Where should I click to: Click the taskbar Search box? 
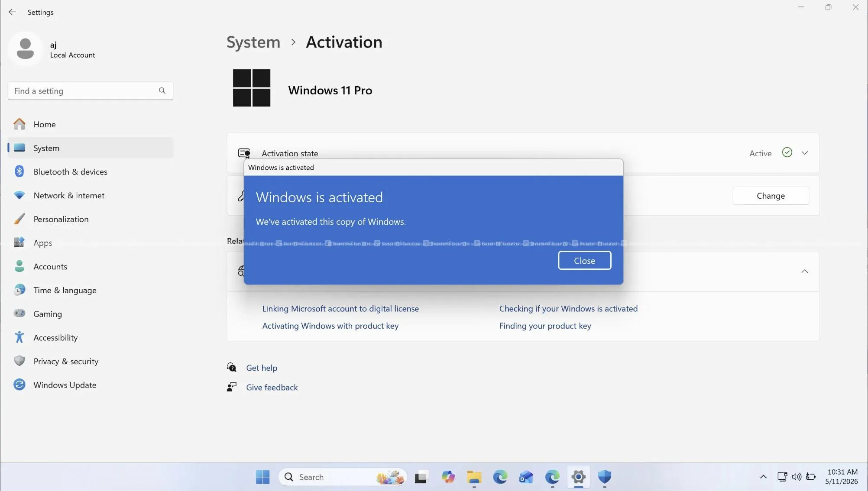[343, 477]
